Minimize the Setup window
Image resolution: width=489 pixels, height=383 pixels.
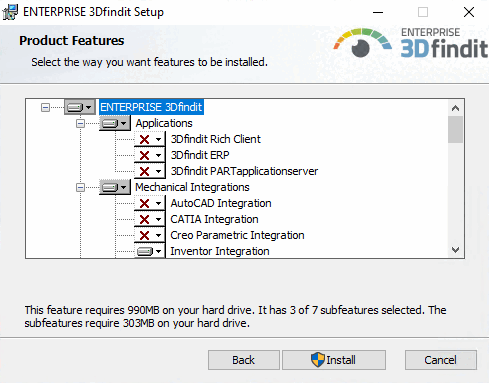378,12
